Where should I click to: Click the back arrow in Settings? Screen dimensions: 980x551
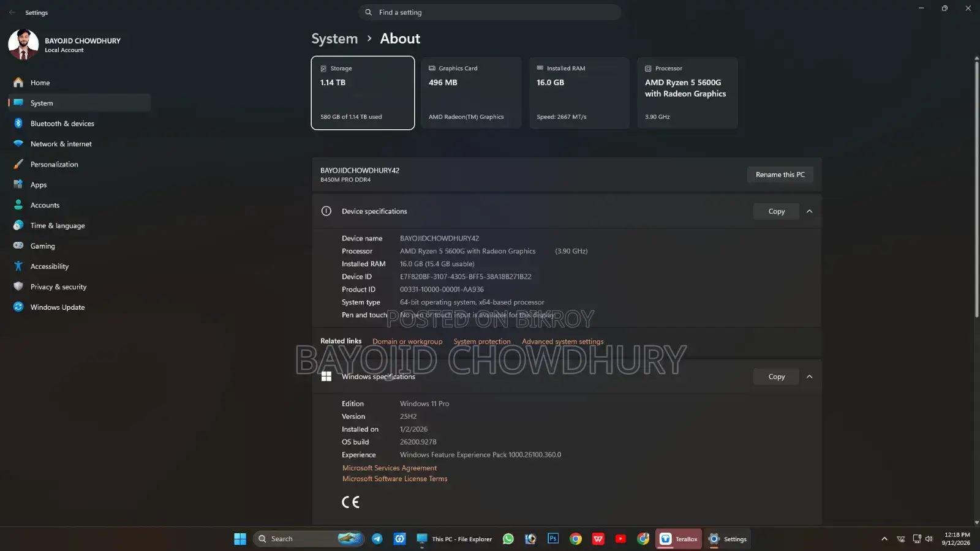pos(12,12)
